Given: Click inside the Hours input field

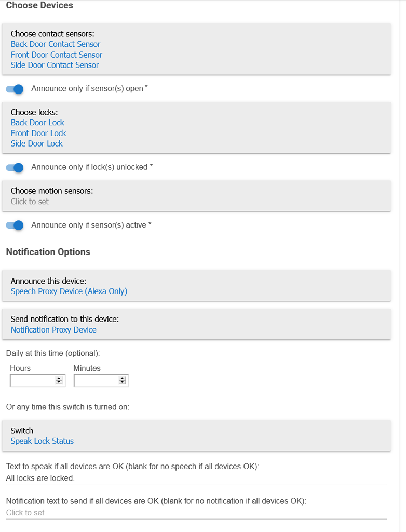Looking at the screenshot, I should pos(31,380).
